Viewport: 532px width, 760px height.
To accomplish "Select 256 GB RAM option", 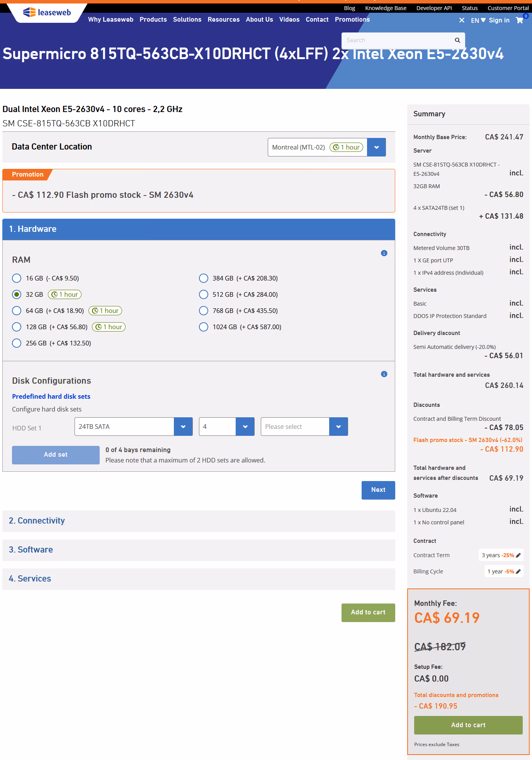I will [x=17, y=343].
